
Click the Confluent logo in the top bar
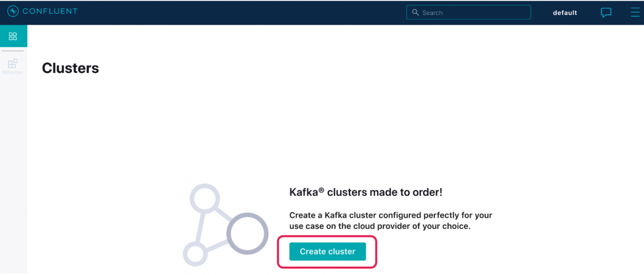(x=42, y=11)
